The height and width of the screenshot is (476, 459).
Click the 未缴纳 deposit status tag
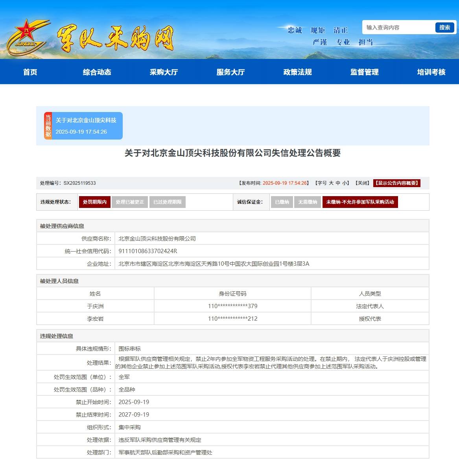click(360, 202)
